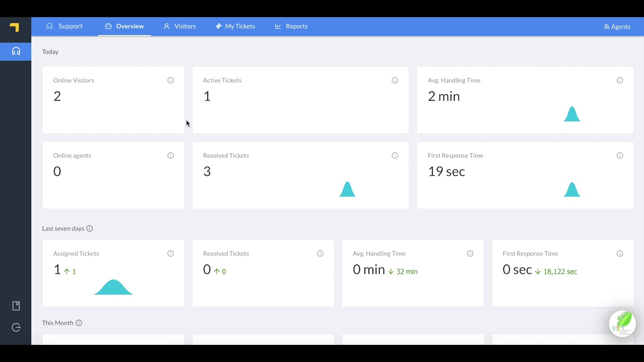Open the green leaf widget bottom right
Viewport: 644px width, 362px height.
(622, 323)
